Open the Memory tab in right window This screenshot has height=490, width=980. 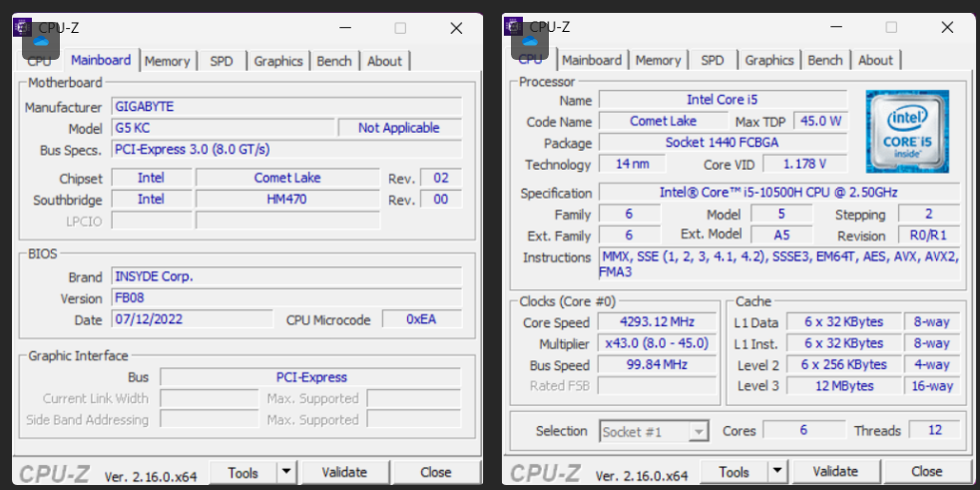[658, 61]
